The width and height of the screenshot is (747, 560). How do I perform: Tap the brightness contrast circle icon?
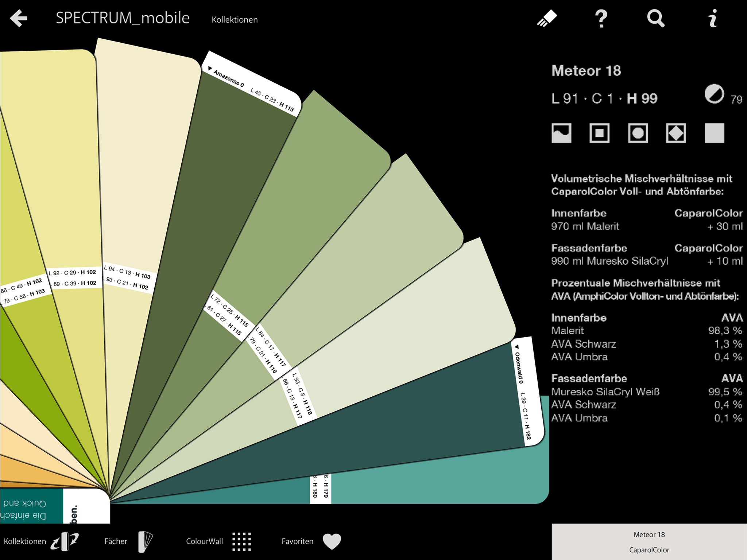(714, 94)
